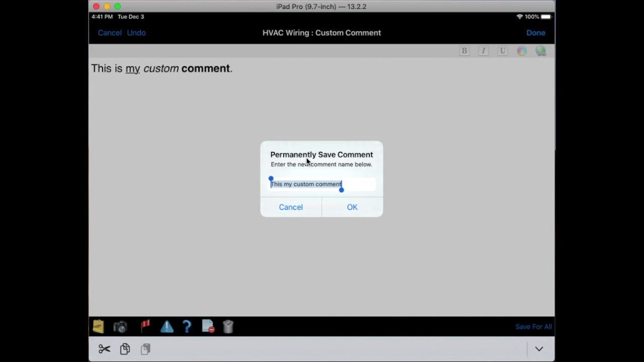Toggle italic formatting with the I button
The height and width of the screenshot is (362, 644).
click(x=484, y=51)
